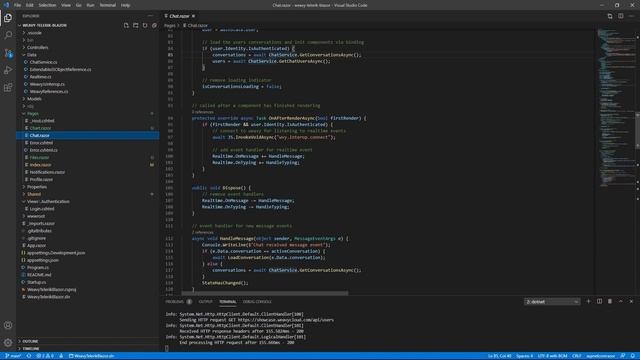Open the Extensions view
640x360 pixels.
(8, 87)
